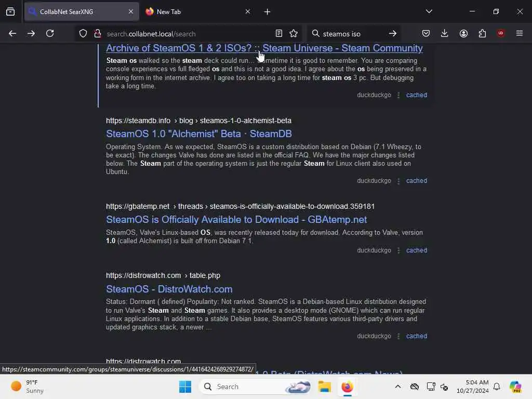Open clock and calendar 5:04 AM
The width and height of the screenshot is (532, 399).
[473, 387]
